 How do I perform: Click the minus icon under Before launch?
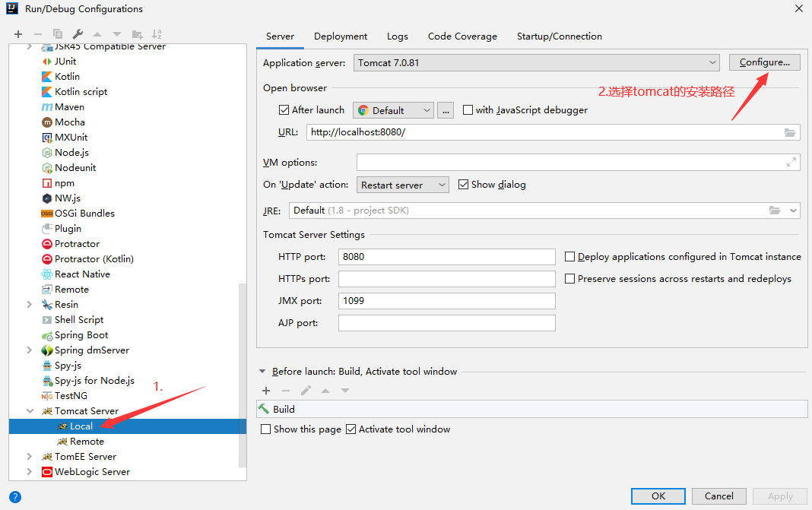pyautogui.click(x=286, y=391)
